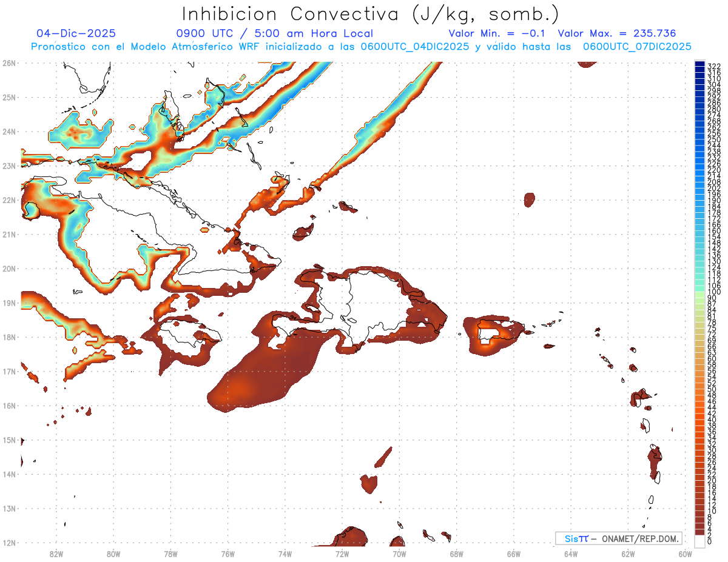Click the 80W longitude label

pos(113,554)
